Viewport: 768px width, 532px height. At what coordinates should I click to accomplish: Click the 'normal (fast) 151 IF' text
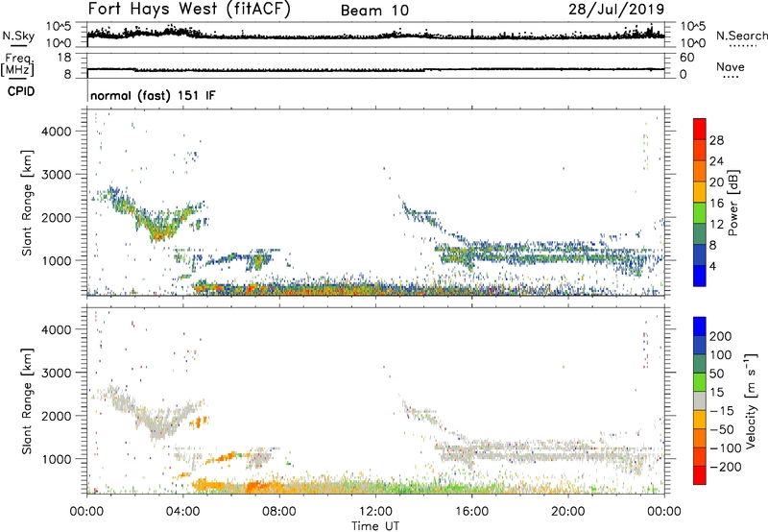153,95
